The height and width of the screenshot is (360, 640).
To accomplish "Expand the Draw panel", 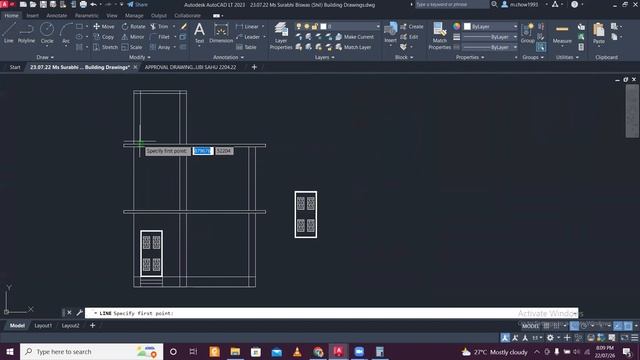I will 45,58.
